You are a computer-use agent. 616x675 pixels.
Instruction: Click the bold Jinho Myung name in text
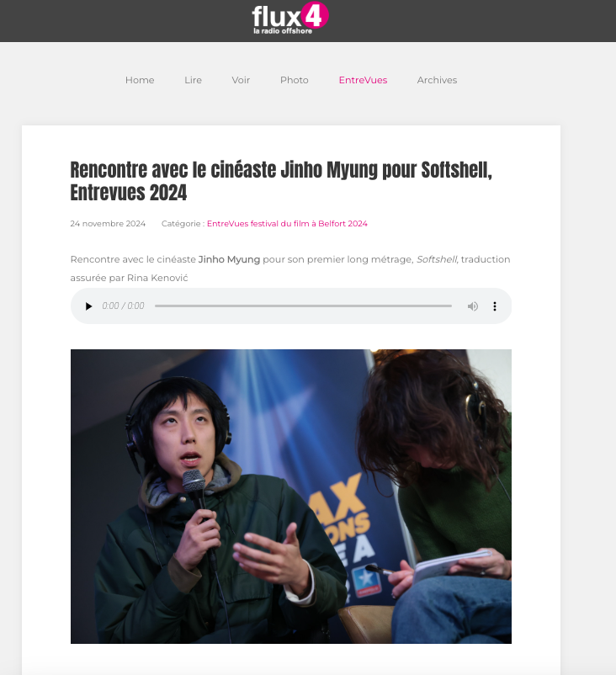tap(229, 259)
